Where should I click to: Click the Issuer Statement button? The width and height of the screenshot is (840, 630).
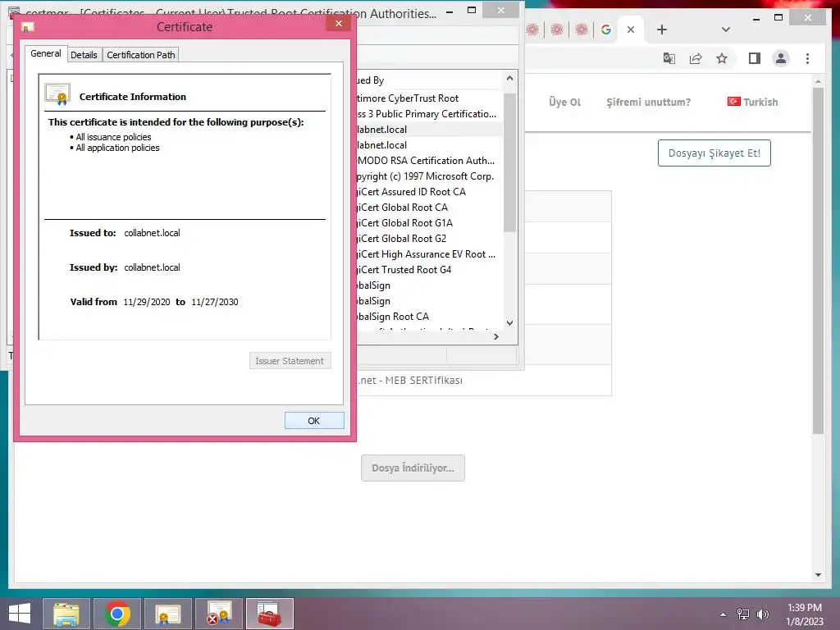[290, 361]
